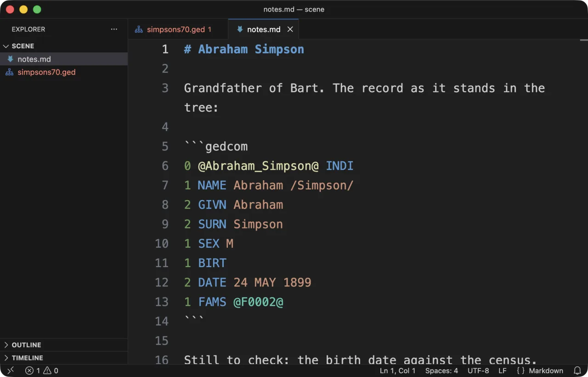Image resolution: width=588 pixels, height=377 pixels.
Task: Open the notifications bell
Action: 577,371
